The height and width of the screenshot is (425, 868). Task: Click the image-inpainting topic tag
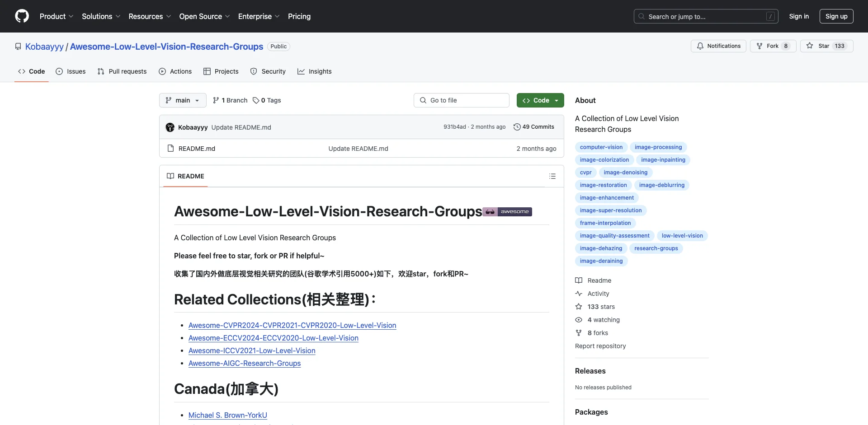click(663, 160)
